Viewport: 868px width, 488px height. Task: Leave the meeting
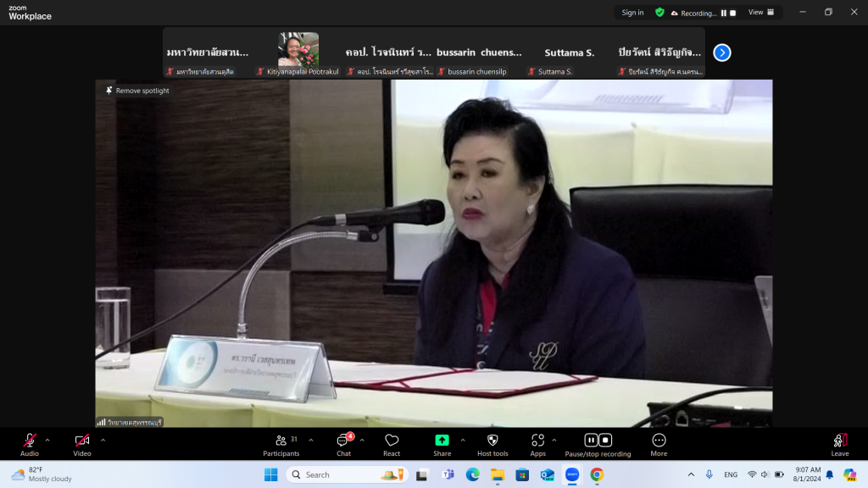(839, 441)
